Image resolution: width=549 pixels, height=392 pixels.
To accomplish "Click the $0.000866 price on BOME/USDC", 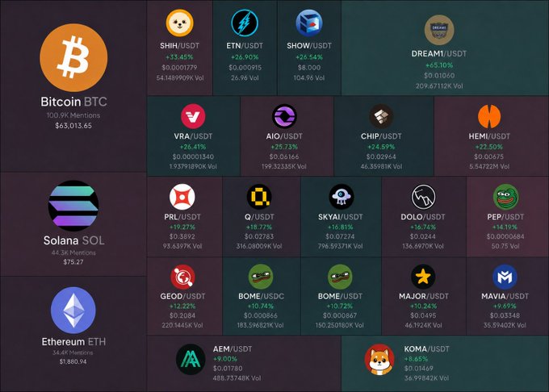I will [x=261, y=315].
